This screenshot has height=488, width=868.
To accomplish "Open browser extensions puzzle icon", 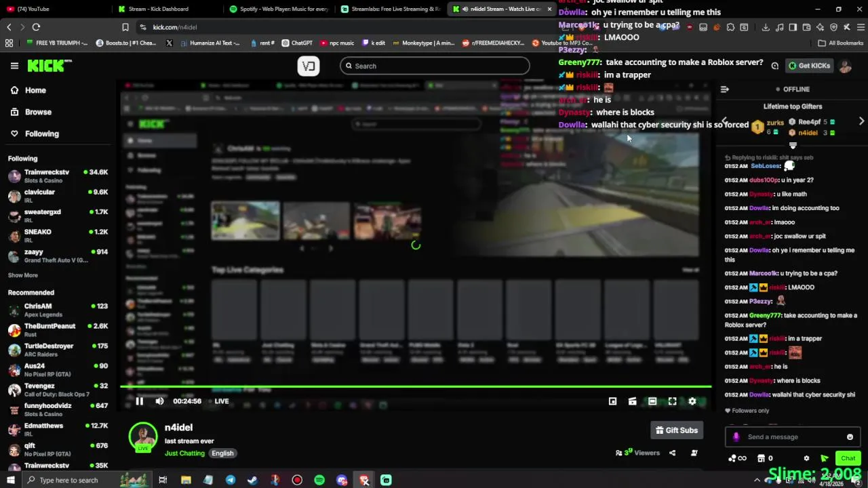I will pos(730,27).
